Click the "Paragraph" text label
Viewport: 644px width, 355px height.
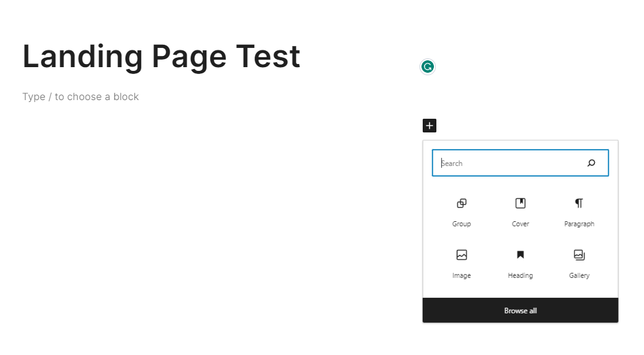pyautogui.click(x=579, y=224)
